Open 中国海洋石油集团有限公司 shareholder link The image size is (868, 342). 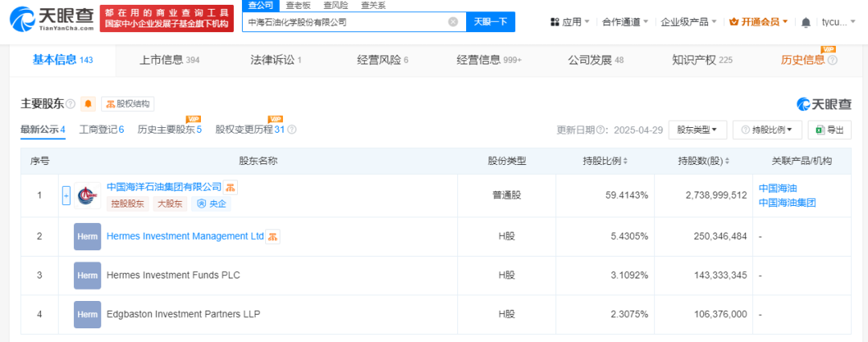click(164, 187)
